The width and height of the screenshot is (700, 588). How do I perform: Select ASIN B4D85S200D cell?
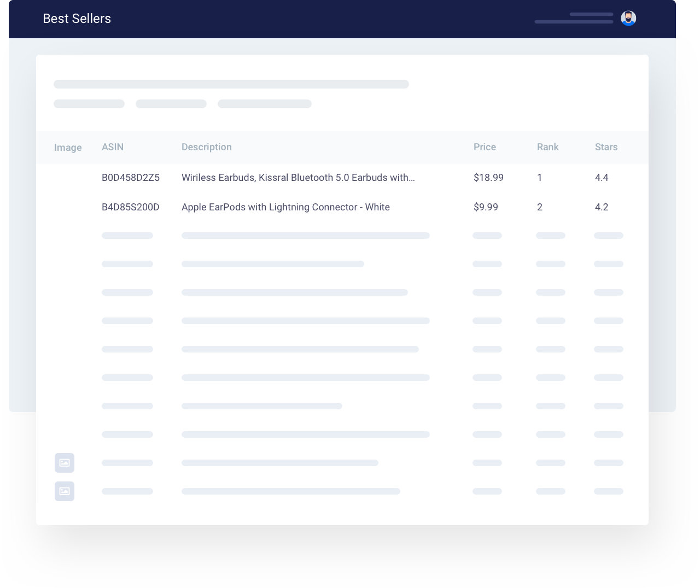[x=131, y=207]
